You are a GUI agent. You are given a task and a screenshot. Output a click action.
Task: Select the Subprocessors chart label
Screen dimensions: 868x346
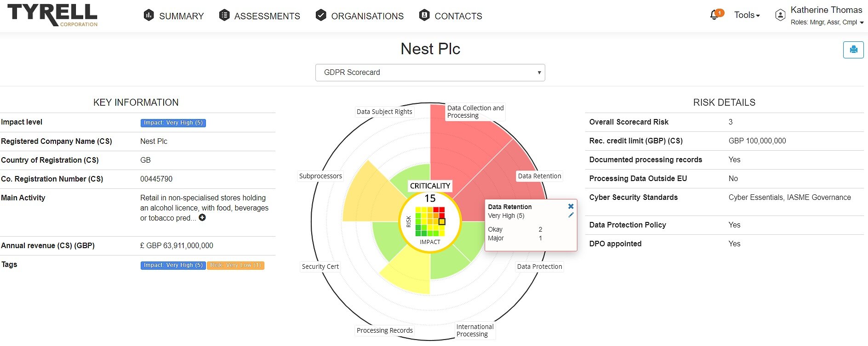[320, 176]
